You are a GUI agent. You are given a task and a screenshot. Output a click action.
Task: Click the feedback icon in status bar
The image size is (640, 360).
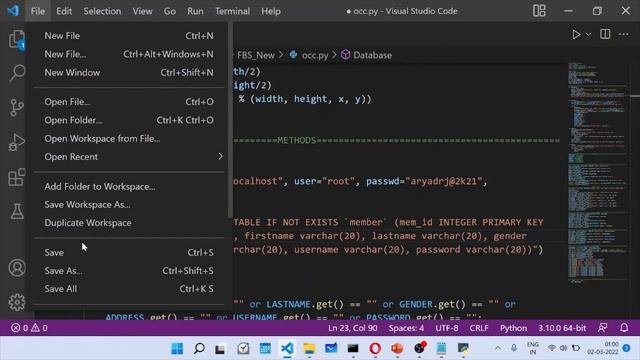point(602,328)
